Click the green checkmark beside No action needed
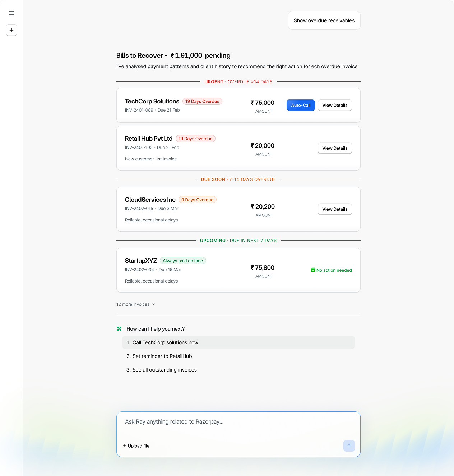The height and width of the screenshot is (476, 454). point(313,270)
